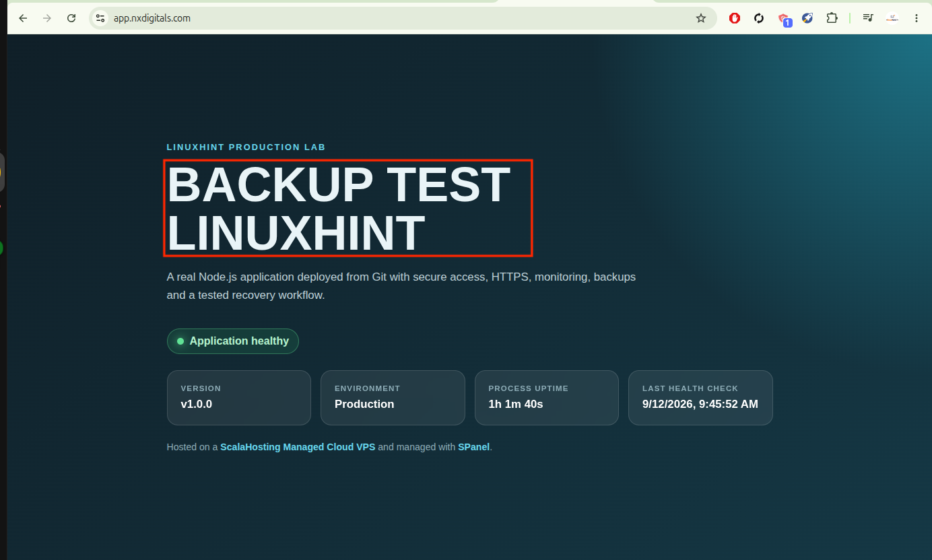Screen dimensions: 932x560
Task: Click the v1.0.0 version value
Action: click(x=197, y=404)
